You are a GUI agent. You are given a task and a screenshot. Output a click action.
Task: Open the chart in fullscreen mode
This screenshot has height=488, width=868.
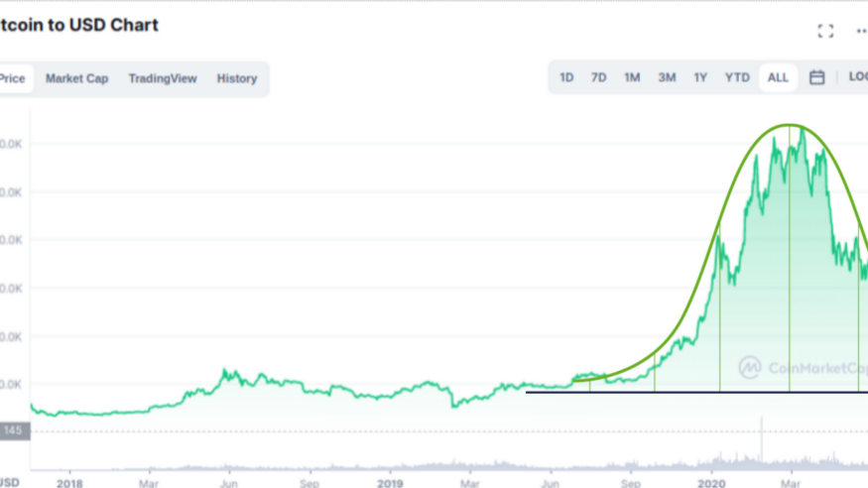(x=825, y=32)
